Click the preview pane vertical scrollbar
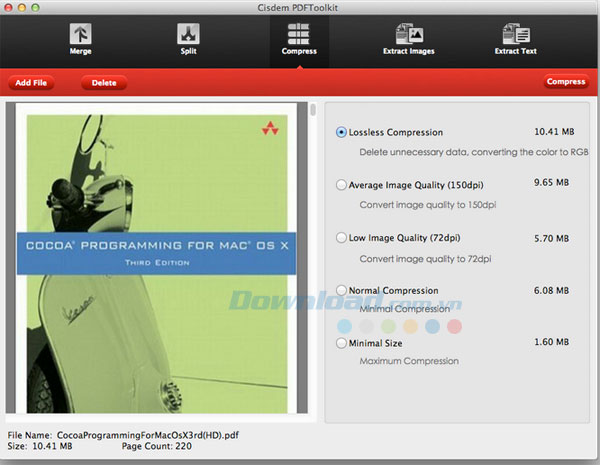This screenshot has width=600, height=465. pyautogui.click(x=313, y=110)
